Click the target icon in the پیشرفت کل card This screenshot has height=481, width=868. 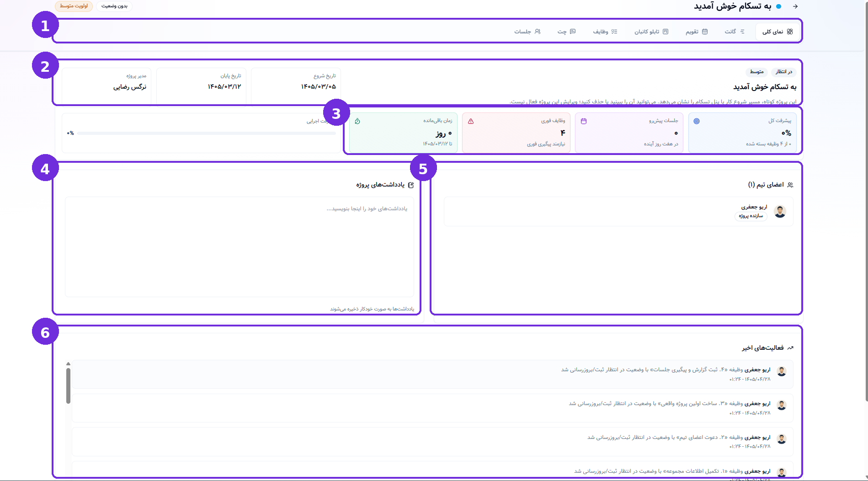697,121
